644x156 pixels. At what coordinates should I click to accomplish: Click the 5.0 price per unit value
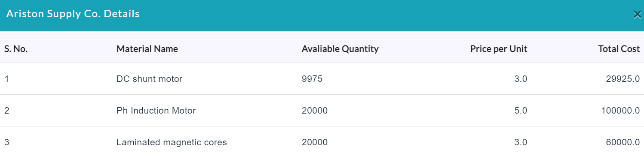tap(521, 111)
